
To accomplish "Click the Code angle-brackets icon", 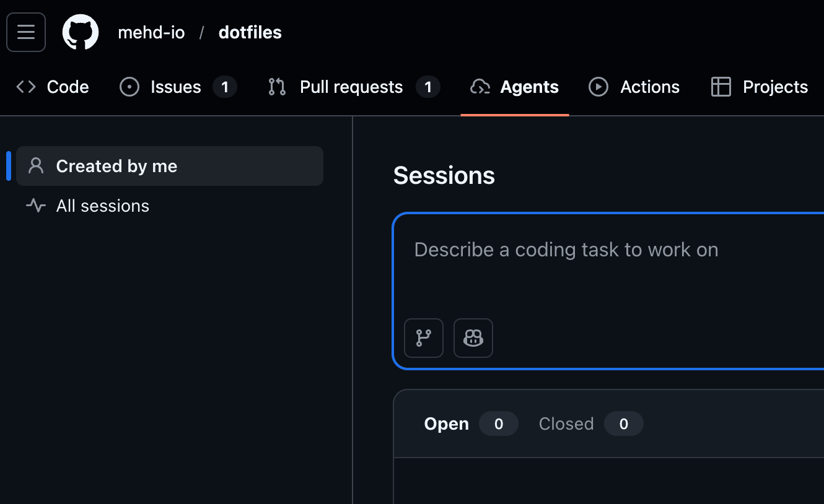I will (26, 87).
